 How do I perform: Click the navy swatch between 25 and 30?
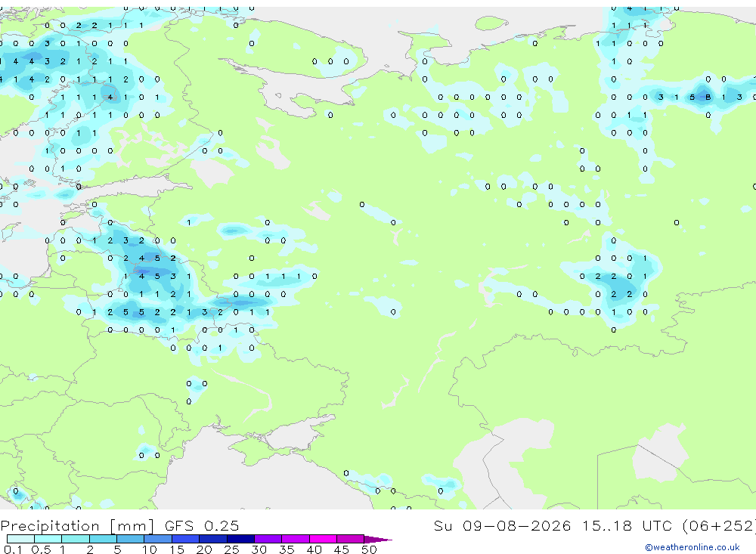tap(240, 539)
